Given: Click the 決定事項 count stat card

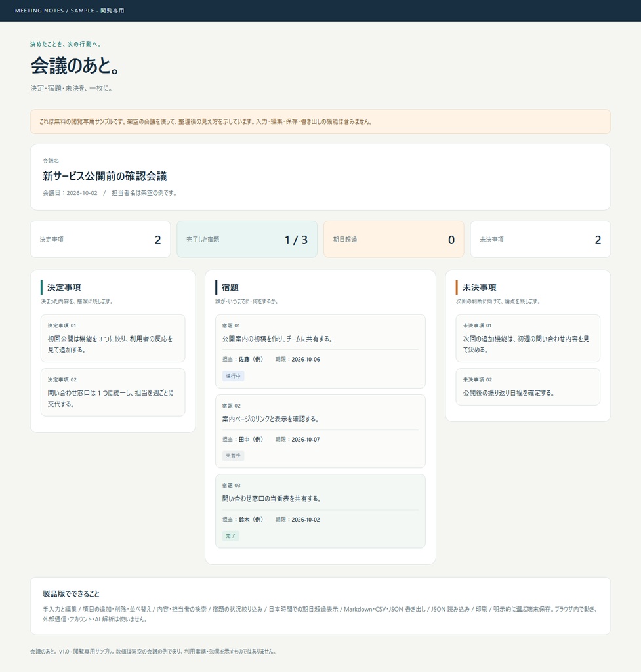Looking at the screenshot, I should 100,239.
